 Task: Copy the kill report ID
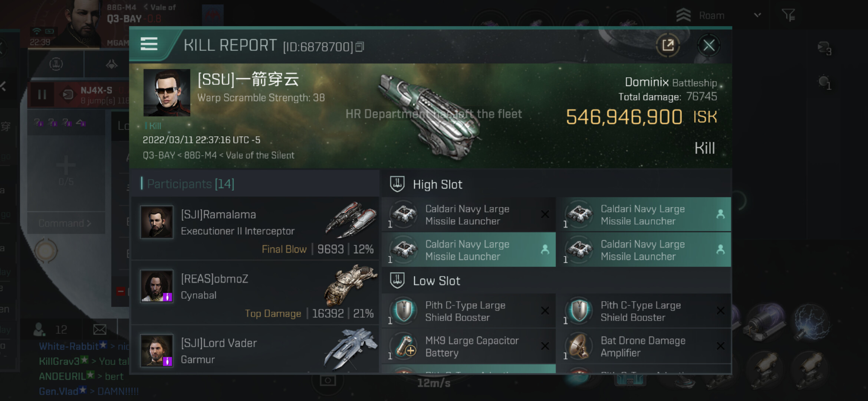click(x=359, y=47)
